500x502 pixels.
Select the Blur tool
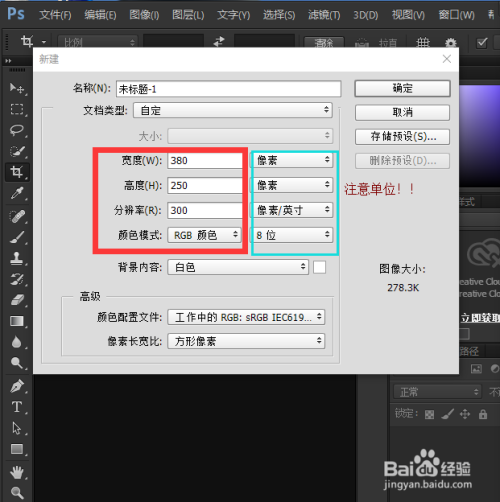tap(17, 342)
